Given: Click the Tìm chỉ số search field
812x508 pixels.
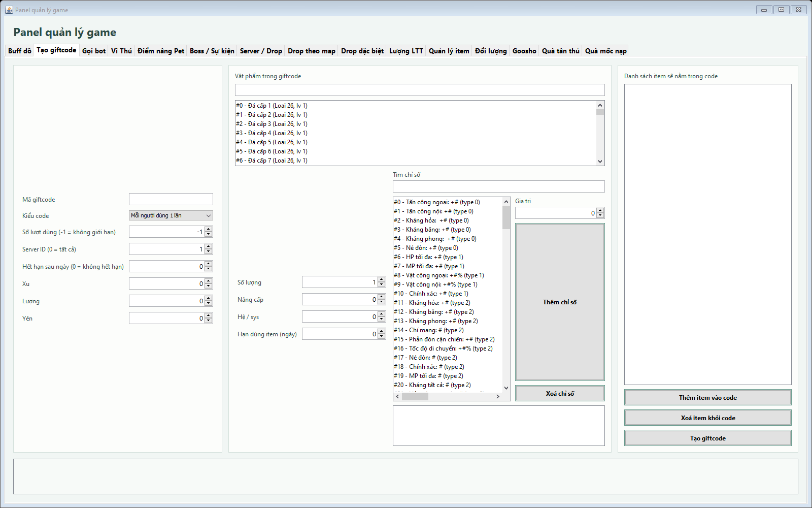Looking at the screenshot, I should click(x=499, y=186).
